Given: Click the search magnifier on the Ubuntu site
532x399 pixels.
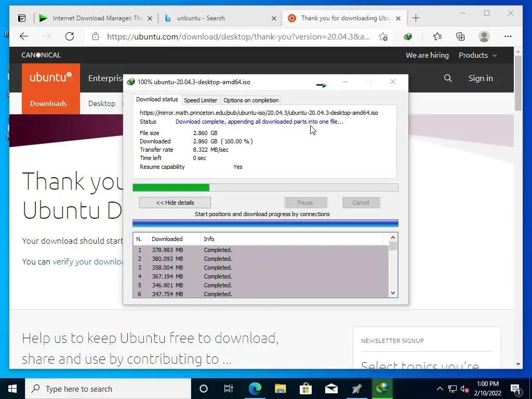Looking at the screenshot, I should pos(448,78).
